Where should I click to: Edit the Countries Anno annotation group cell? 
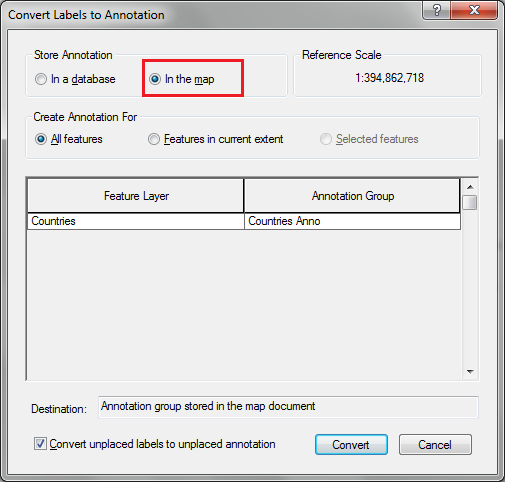tap(353, 221)
